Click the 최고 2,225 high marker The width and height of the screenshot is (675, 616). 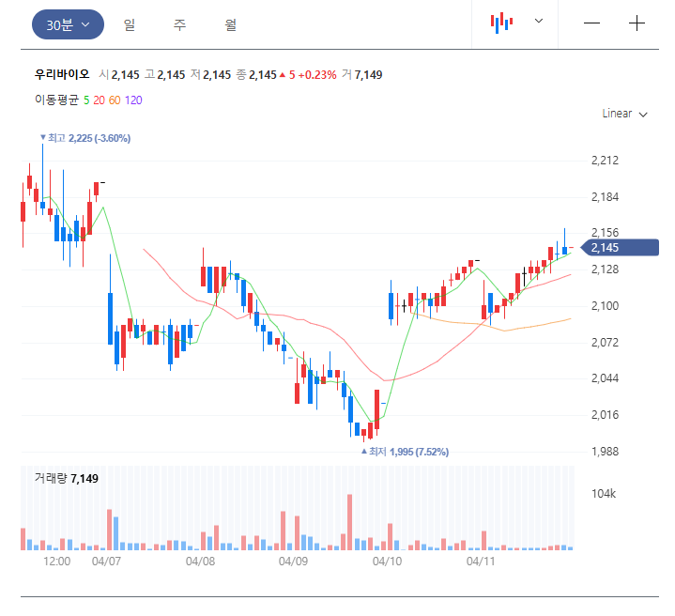point(85,138)
